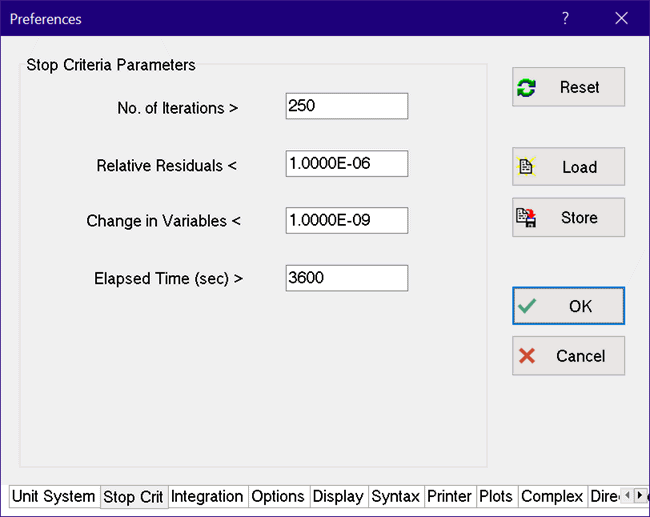Open the Complex tab
This screenshot has height=517, width=650.
point(552,496)
